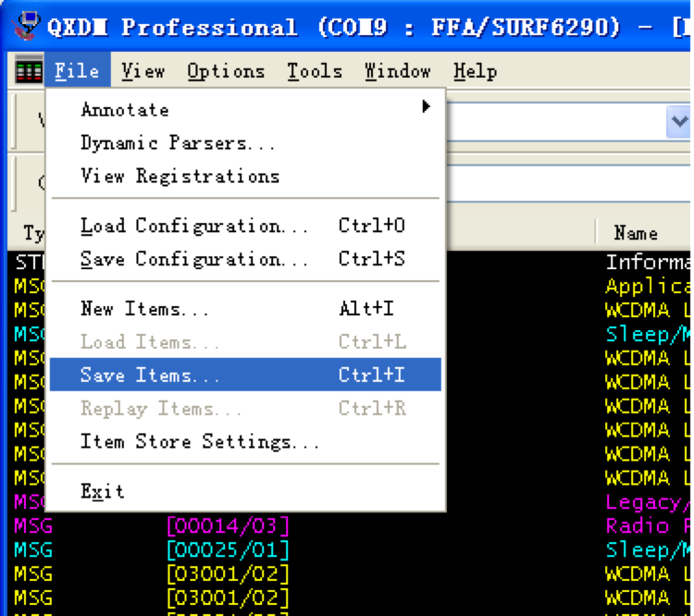
Task: Click Save Items... menu entry
Action: (x=245, y=375)
